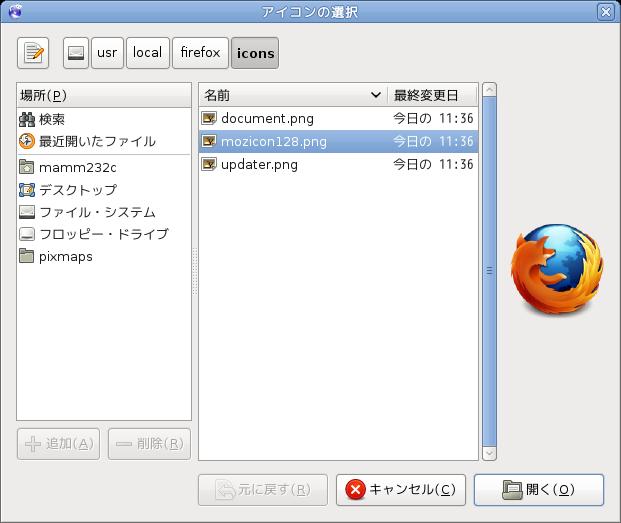Open the local path segment
Screen dimensions: 621x523
pyautogui.click(x=148, y=53)
